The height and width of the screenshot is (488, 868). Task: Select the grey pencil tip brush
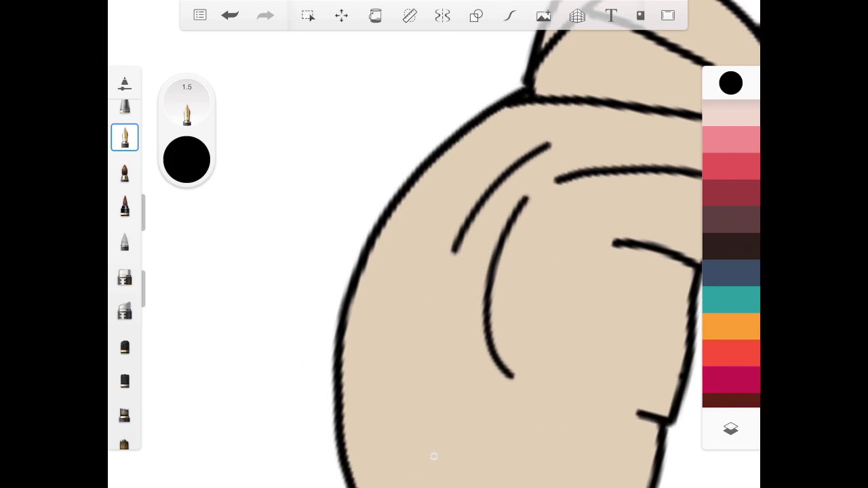[125, 242]
